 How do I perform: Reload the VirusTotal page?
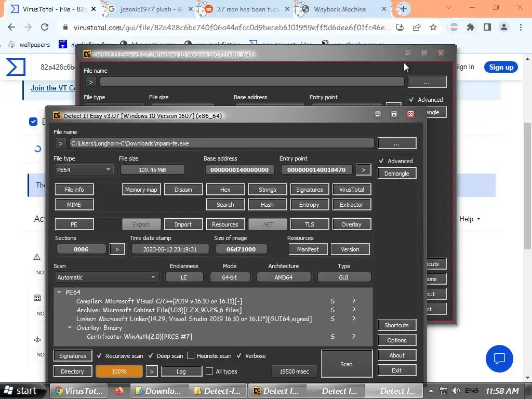pyautogui.click(x=45, y=27)
